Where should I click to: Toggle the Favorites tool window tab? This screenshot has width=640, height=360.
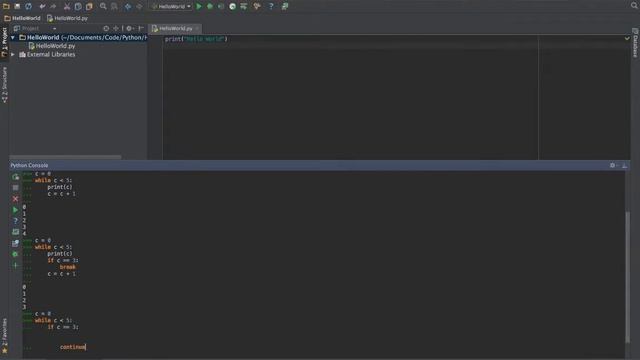[4, 336]
